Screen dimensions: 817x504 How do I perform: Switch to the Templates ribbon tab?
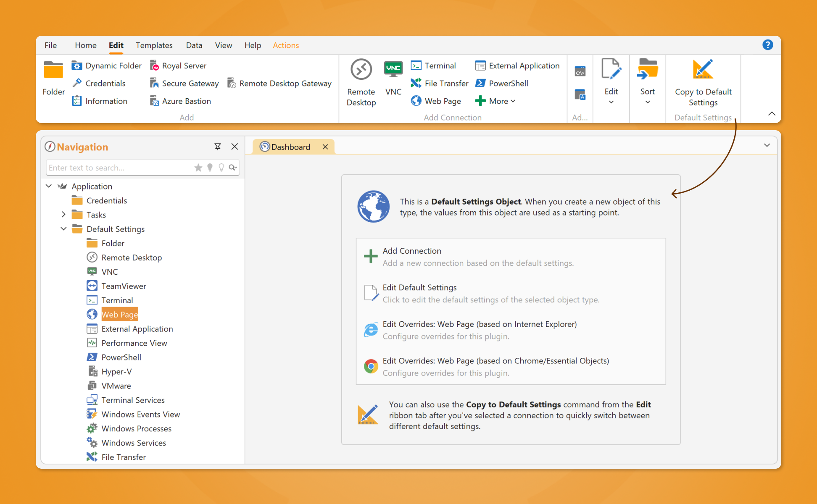(x=154, y=45)
